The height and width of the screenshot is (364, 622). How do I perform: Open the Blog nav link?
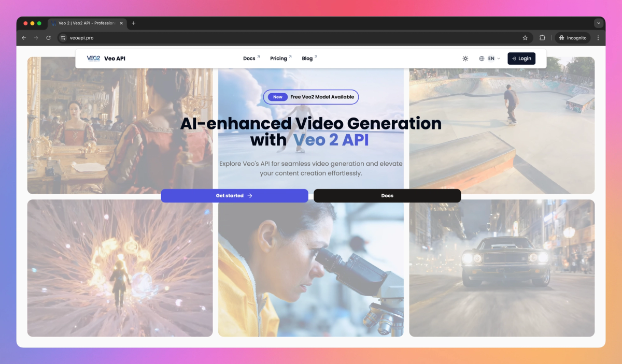point(309,59)
